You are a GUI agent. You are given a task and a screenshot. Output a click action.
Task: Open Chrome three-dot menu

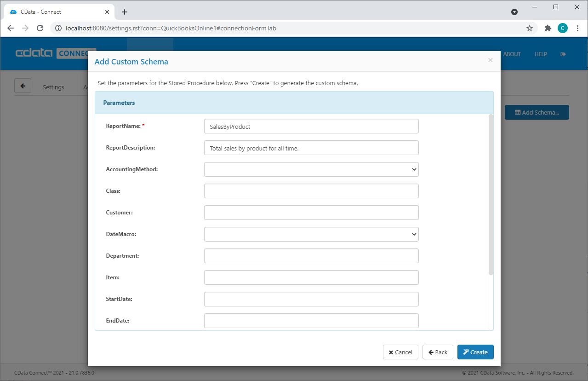tap(577, 28)
